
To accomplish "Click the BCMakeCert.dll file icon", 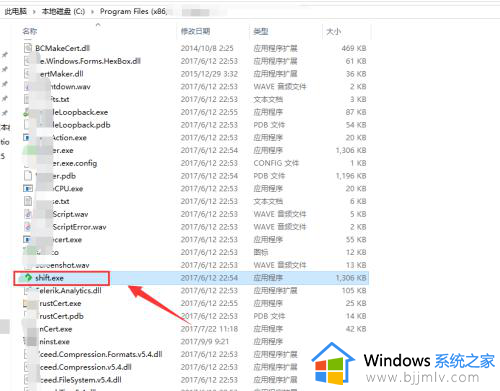I will tap(28, 48).
